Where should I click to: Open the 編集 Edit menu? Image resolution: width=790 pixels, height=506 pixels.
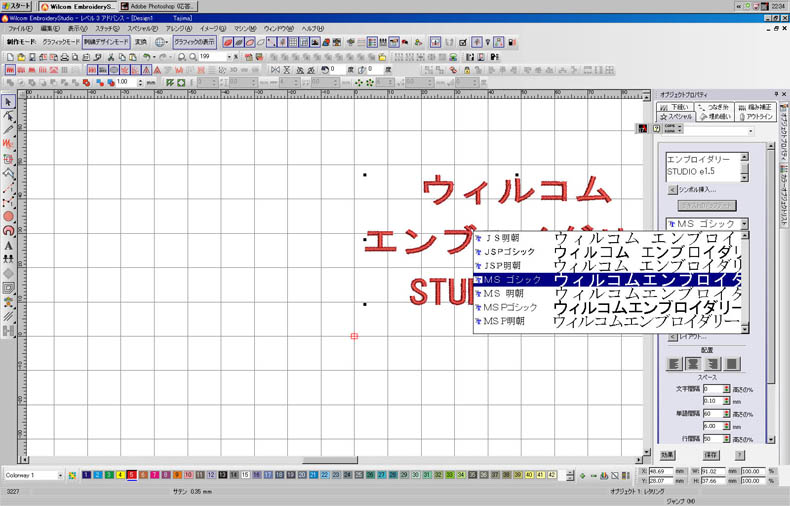pyautogui.click(x=50, y=29)
